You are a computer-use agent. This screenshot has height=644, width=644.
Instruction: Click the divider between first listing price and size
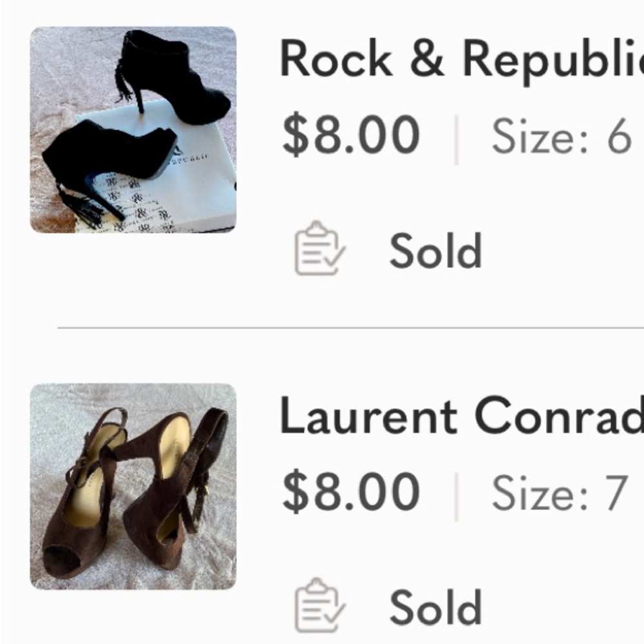click(457, 140)
